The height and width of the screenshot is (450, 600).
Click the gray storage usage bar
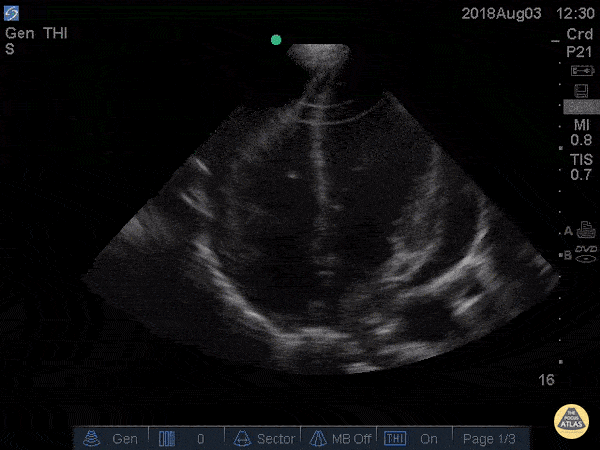click(x=581, y=107)
